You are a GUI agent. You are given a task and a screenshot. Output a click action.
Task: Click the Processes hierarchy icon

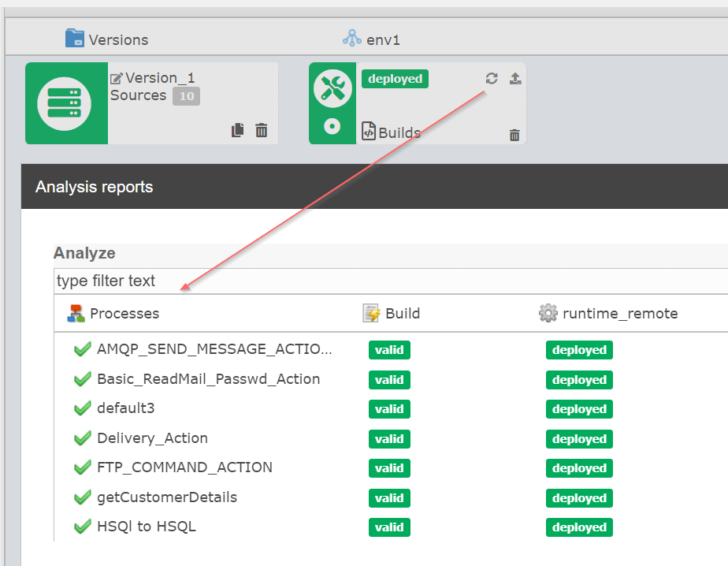(74, 312)
